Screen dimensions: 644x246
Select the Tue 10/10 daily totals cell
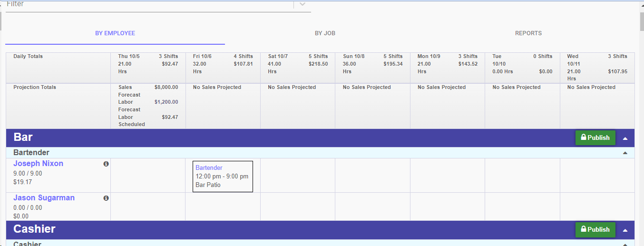coord(522,68)
